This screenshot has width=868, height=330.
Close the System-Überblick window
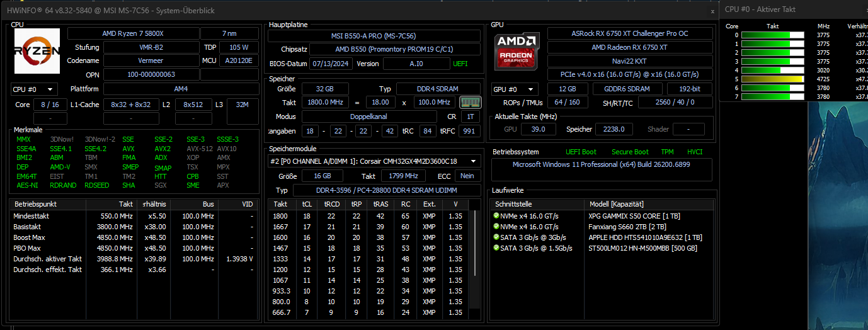[x=712, y=10]
